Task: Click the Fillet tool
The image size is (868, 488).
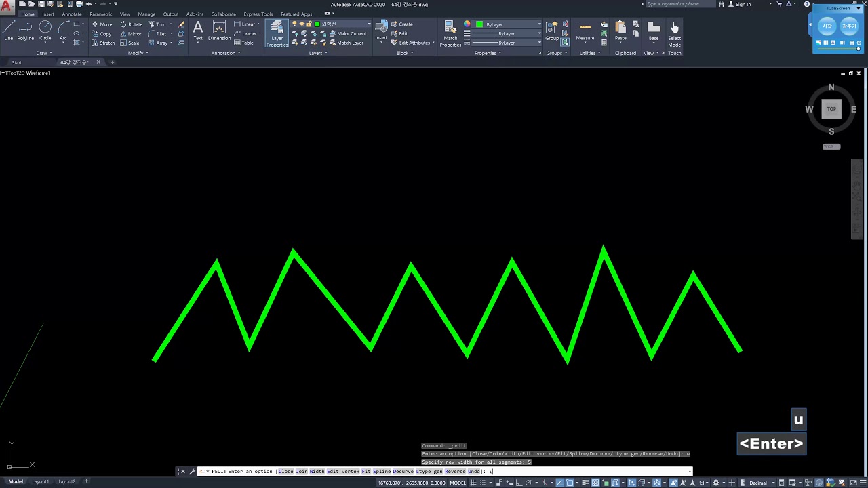Action: coord(157,34)
